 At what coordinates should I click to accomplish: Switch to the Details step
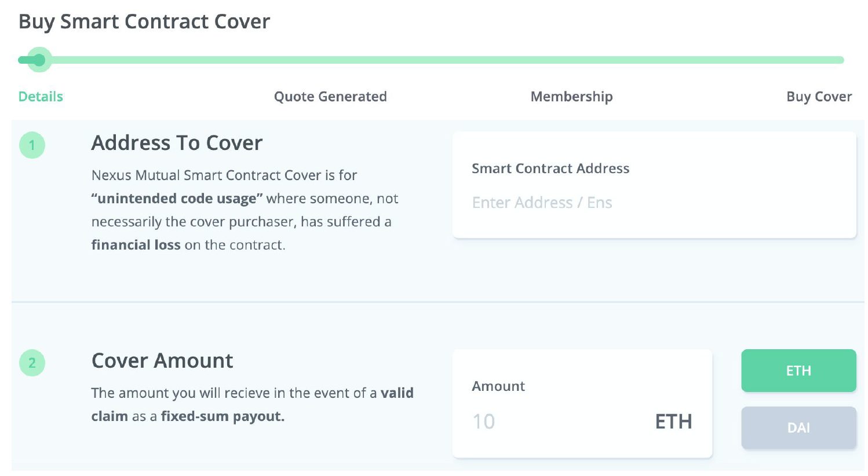click(40, 96)
